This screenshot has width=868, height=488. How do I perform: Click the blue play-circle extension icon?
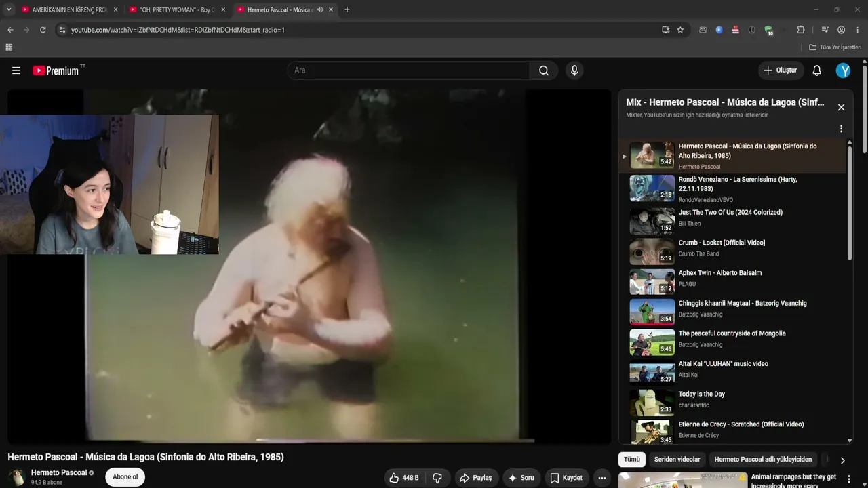719,30
